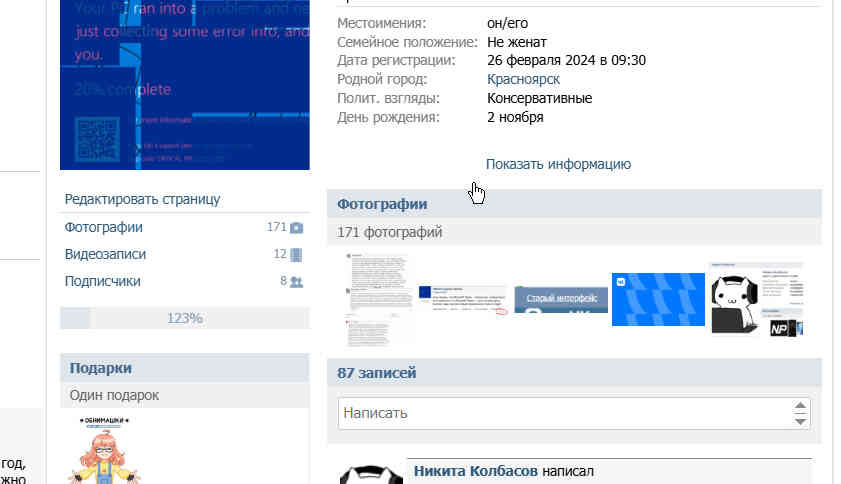Click the Редактировать страницу link
Viewport: 841px width, 484px height.
(142, 199)
